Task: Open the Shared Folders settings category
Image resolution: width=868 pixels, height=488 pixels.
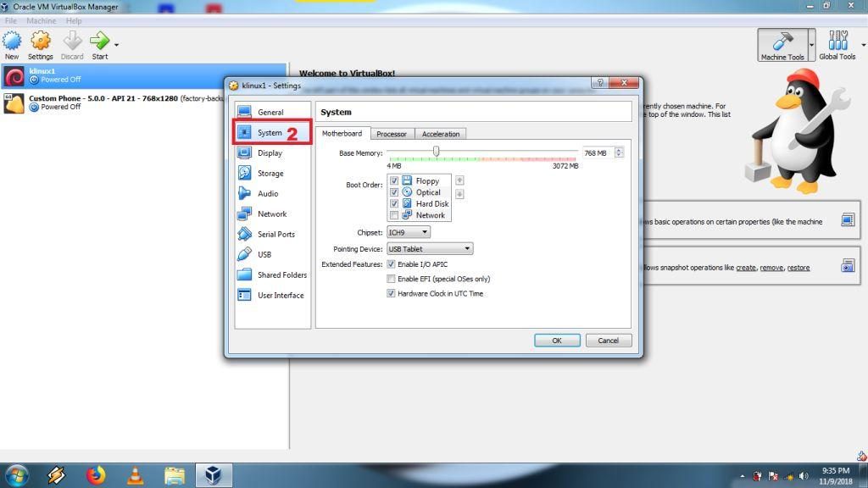Action: [x=272, y=275]
